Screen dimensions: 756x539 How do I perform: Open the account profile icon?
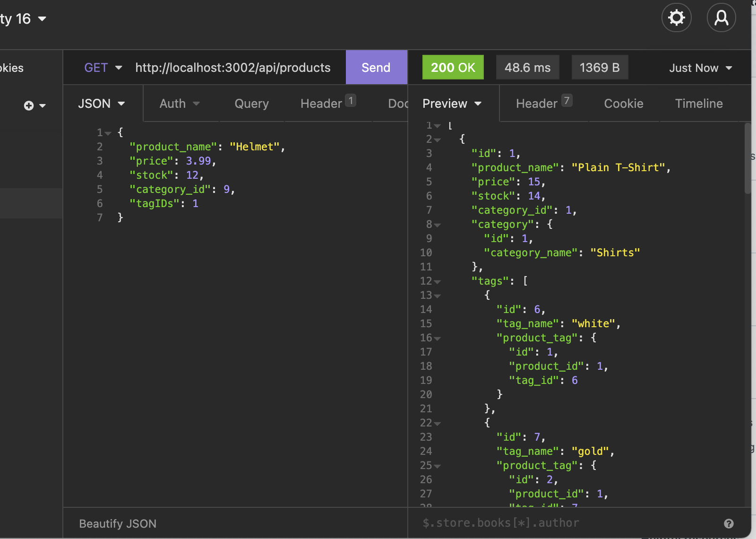click(x=721, y=17)
